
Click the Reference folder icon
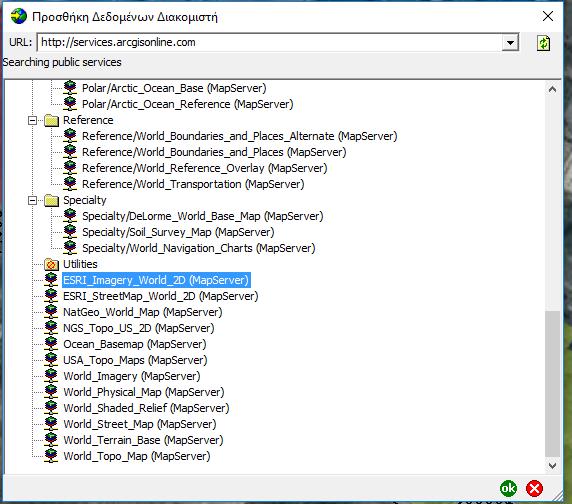51,120
